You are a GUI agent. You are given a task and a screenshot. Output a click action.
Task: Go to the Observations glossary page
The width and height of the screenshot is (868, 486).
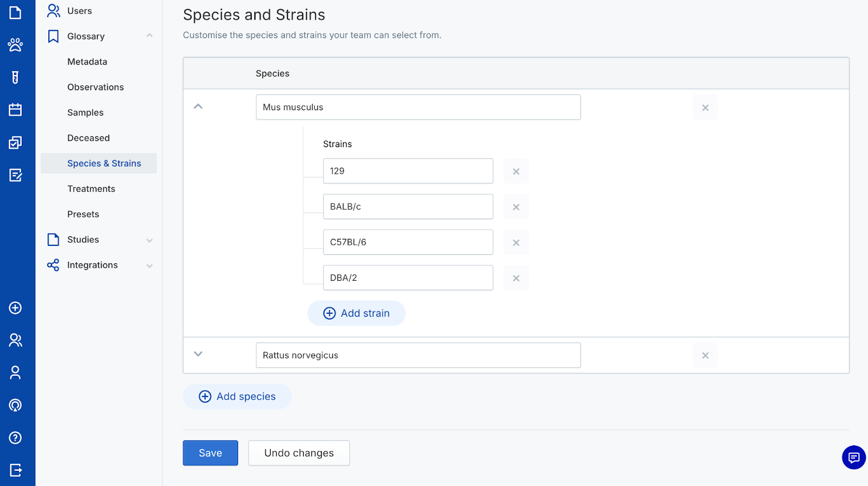(95, 87)
